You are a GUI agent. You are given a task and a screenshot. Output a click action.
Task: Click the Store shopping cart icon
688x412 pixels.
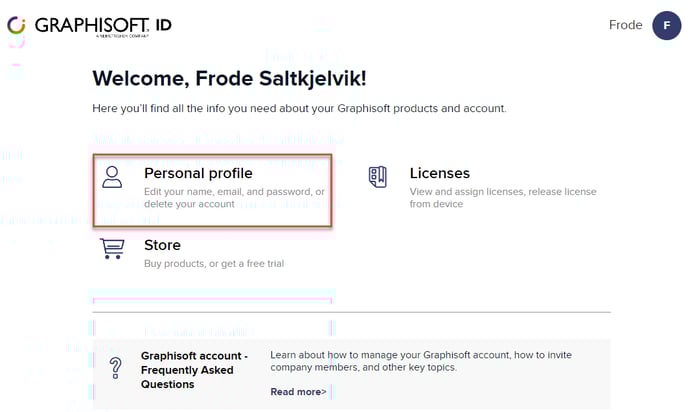coord(112,248)
